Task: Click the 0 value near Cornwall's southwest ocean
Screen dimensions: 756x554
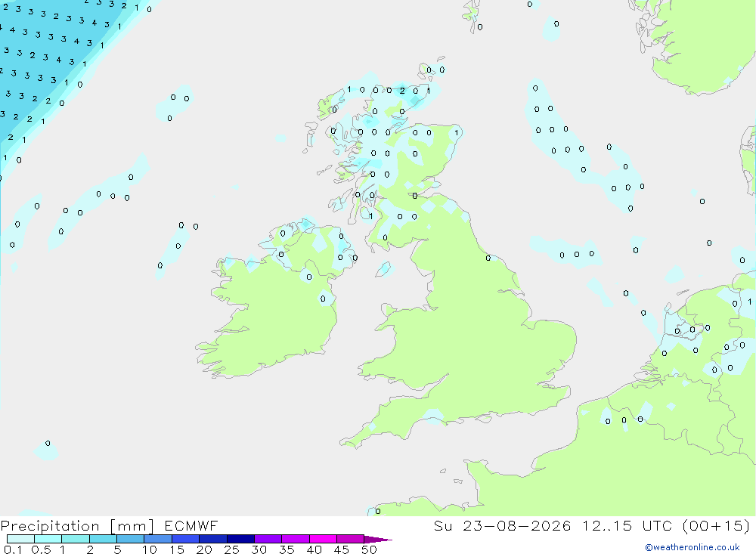Action: coord(48,443)
